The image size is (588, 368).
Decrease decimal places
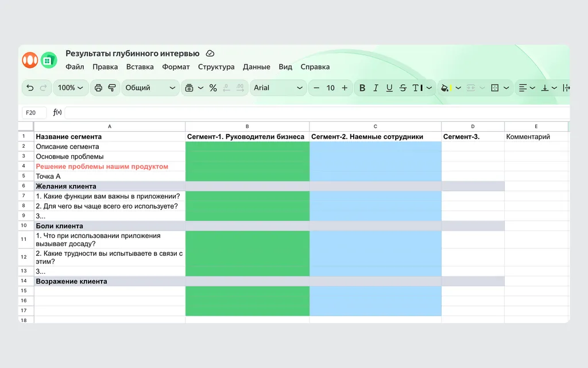click(x=226, y=88)
